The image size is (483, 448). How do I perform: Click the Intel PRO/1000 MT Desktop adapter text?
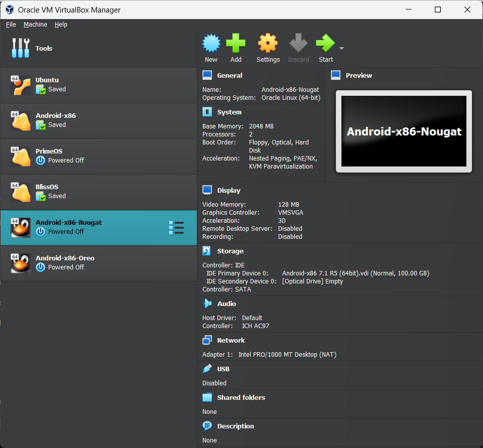(x=287, y=355)
